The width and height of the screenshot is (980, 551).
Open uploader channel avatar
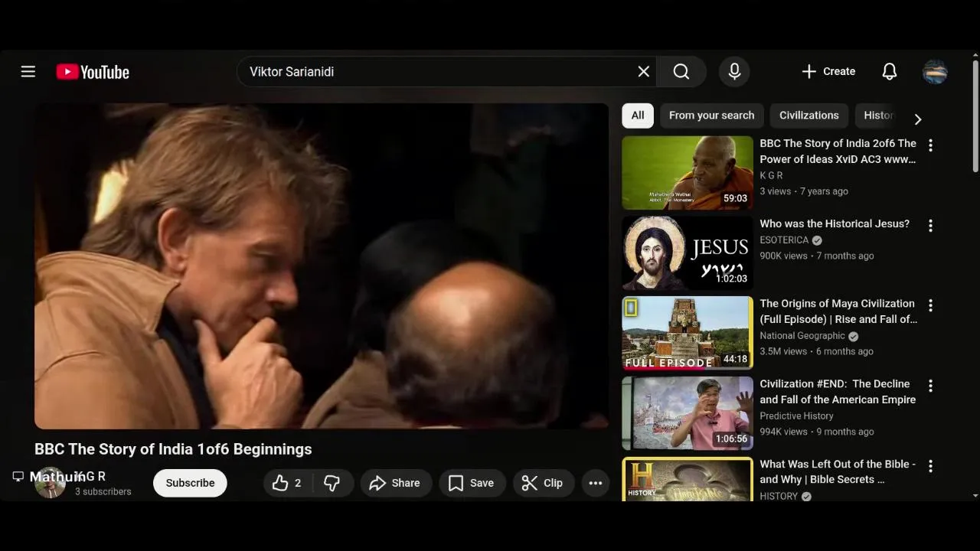(50, 483)
